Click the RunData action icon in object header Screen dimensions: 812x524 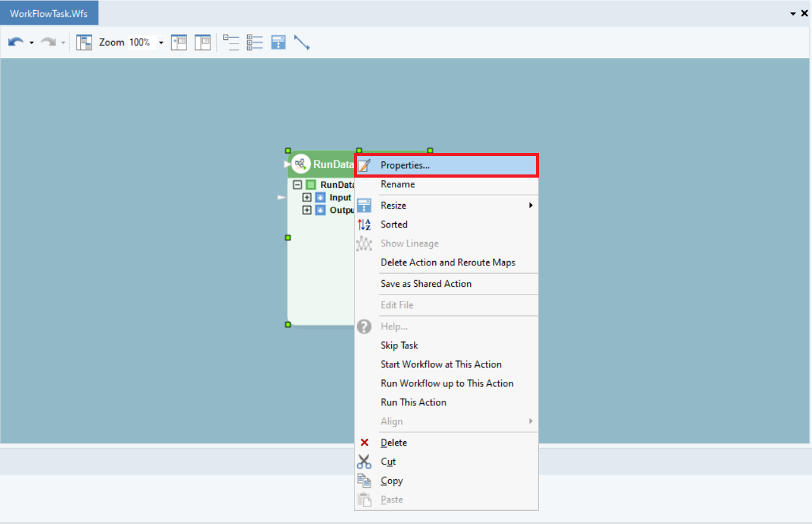click(x=301, y=164)
